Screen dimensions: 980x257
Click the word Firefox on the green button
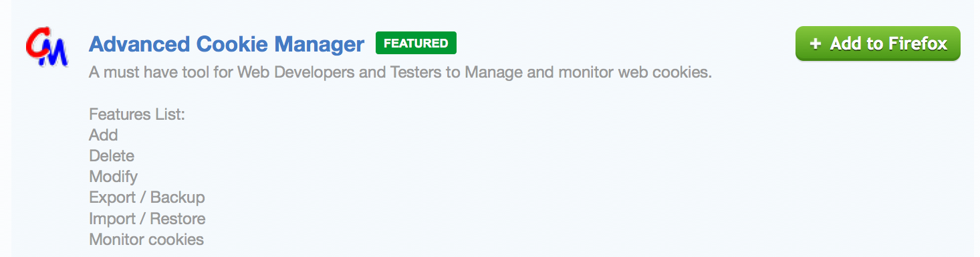[x=918, y=44]
